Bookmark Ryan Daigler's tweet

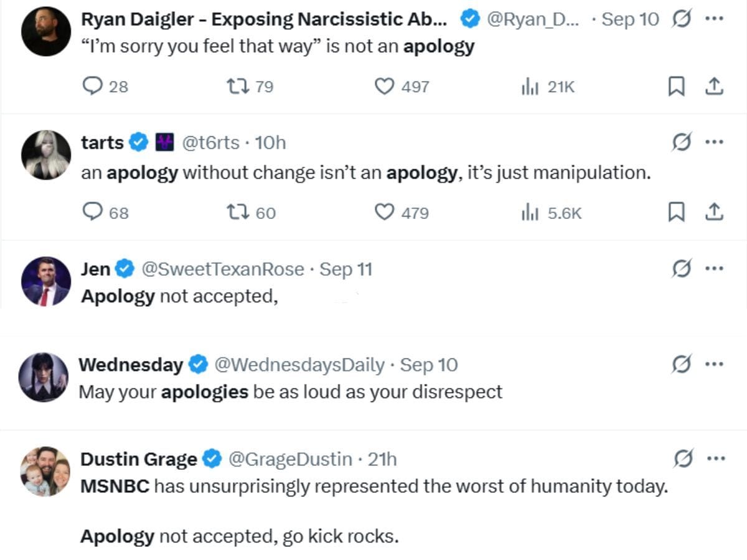[676, 87]
